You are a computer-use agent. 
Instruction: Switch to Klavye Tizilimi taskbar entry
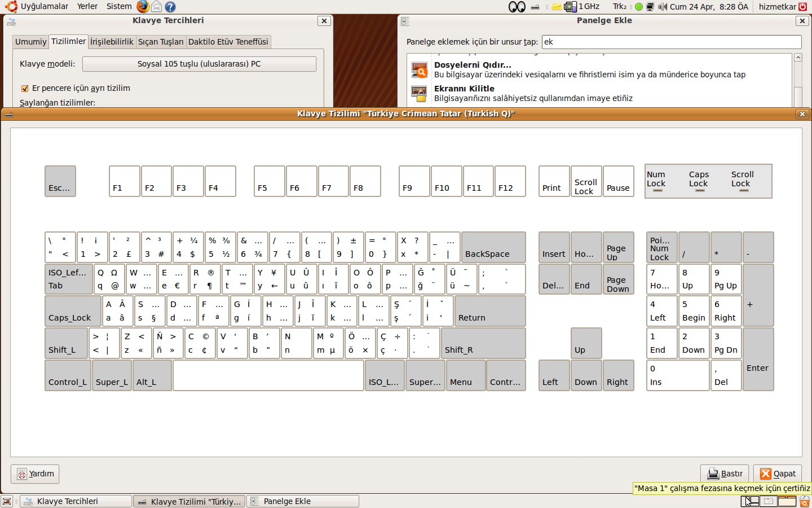tap(189, 501)
